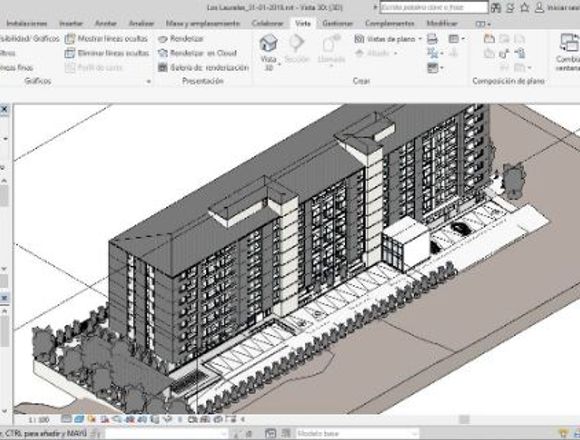The height and width of the screenshot is (440, 580).
Task: Click the sun path icon in view control bar
Action: click(x=92, y=419)
